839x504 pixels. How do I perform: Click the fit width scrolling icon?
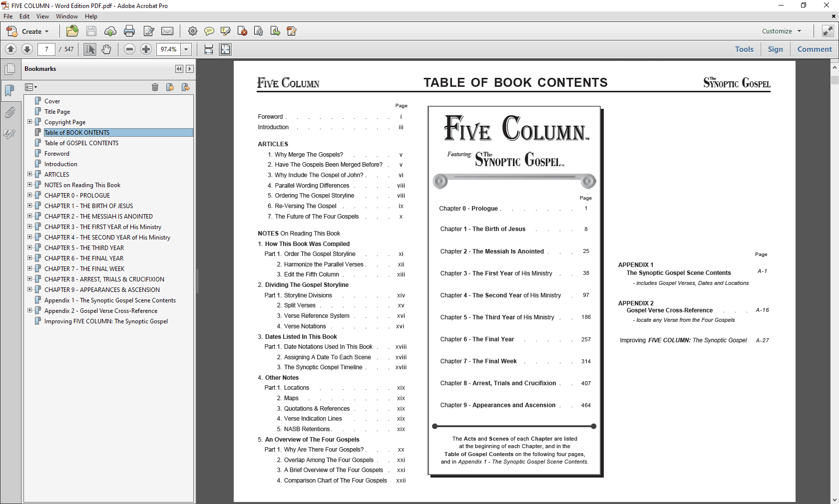coord(209,49)
